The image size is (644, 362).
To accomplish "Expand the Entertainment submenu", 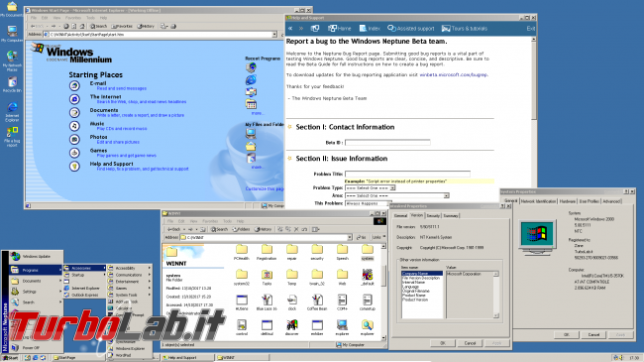I will point(129,282).
